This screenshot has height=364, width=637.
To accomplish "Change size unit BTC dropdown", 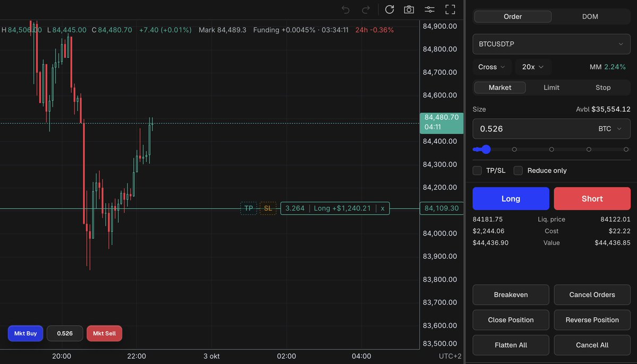I will pyautogui.click(x=610, y=128).
